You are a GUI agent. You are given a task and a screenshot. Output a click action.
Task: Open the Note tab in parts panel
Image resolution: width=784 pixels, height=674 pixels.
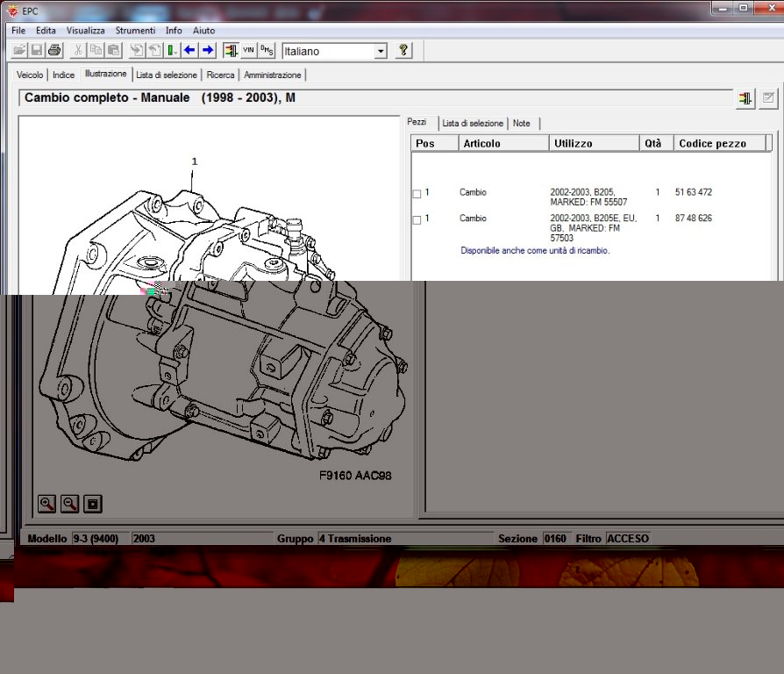click(x=521, y=123)
